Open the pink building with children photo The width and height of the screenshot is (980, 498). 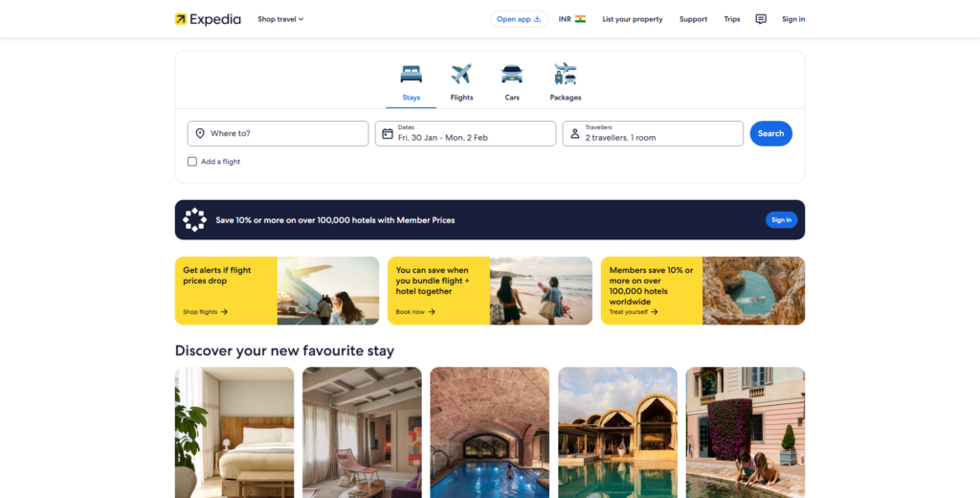(x=746, y=432)
